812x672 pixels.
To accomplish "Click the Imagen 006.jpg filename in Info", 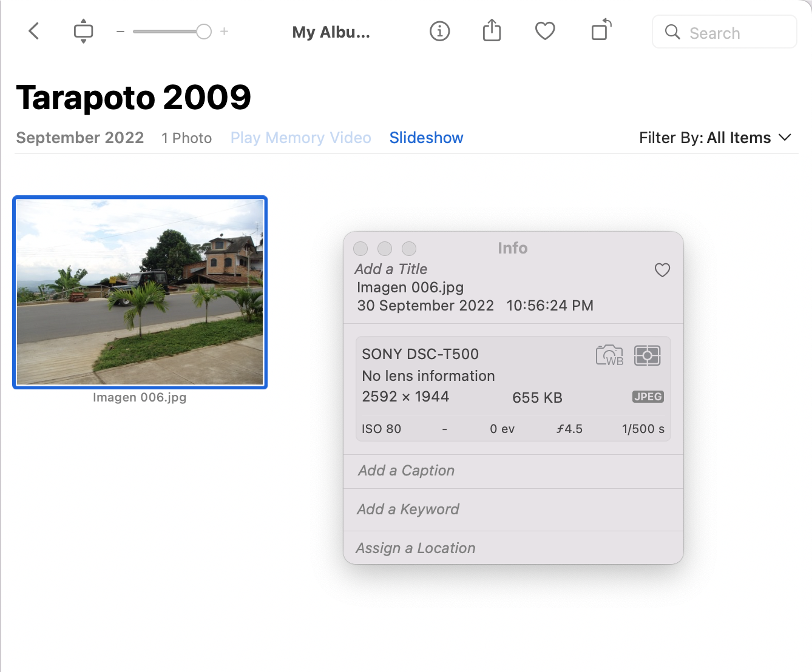I will tap(410, 287).
